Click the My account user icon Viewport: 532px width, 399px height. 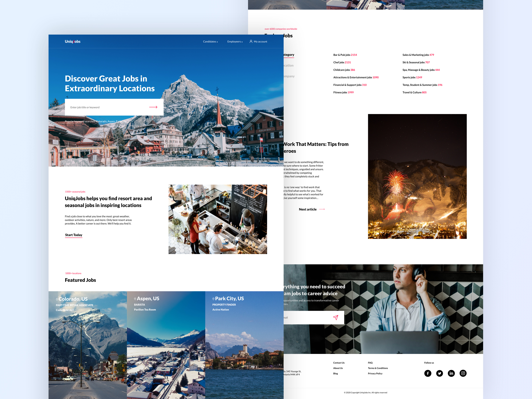[x=251, y=41]
